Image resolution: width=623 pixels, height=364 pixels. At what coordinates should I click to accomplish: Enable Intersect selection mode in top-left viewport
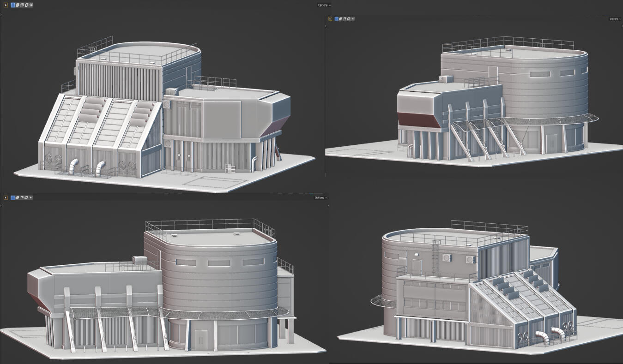[31, 5]
